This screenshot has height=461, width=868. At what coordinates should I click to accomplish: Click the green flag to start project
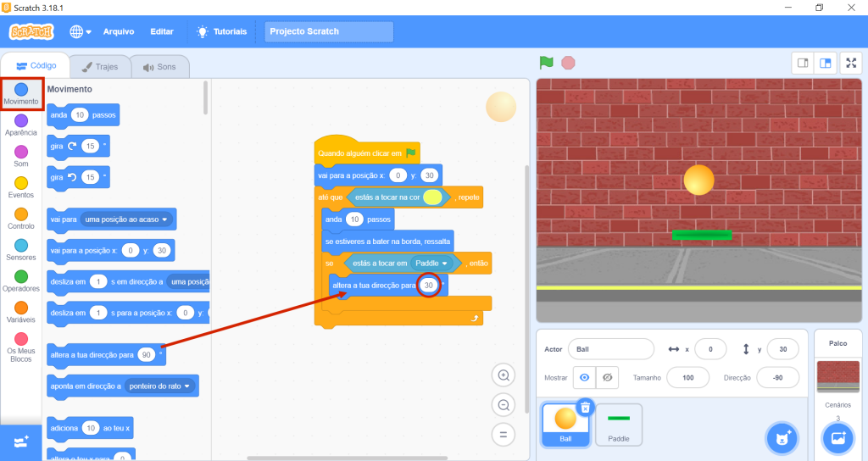coord(547,63)
